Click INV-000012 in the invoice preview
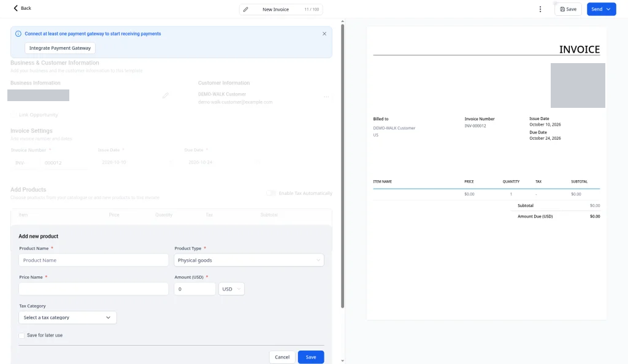The width and height of the screenshot is (628, 364). pyautogui.click(x=475, y=126)
